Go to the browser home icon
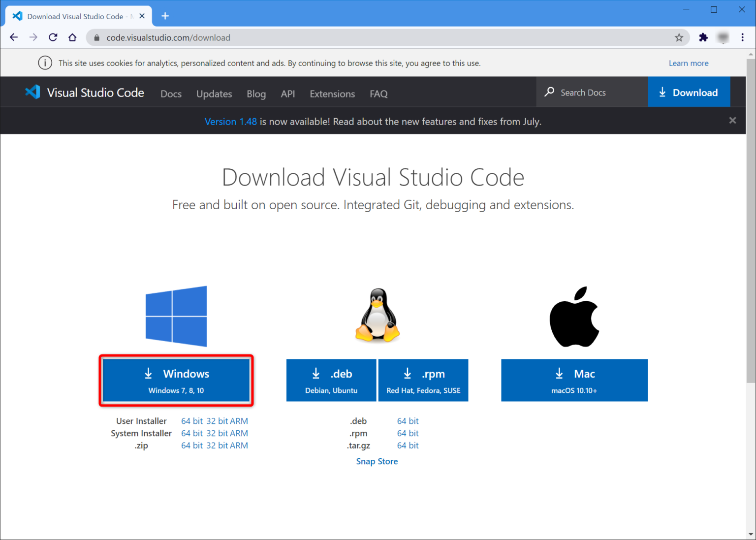This screenshot has width=756, height=540. [x=72, y=37]
